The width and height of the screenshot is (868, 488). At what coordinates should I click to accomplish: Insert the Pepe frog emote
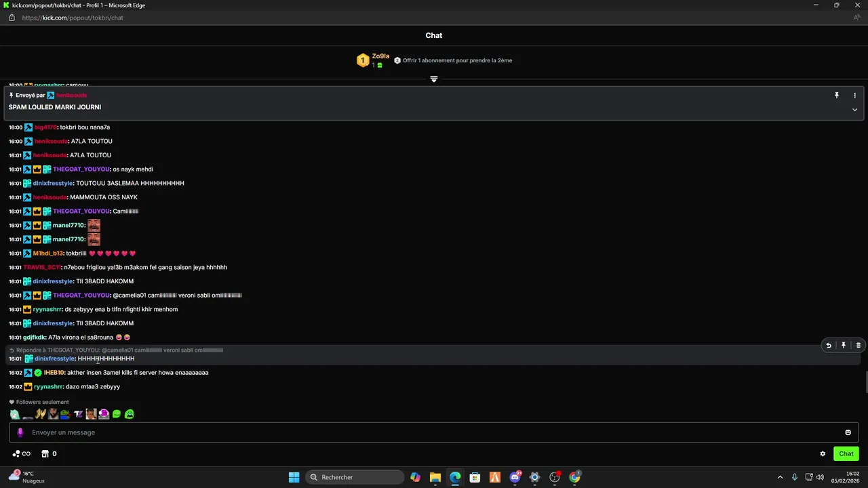click(66, 414)
